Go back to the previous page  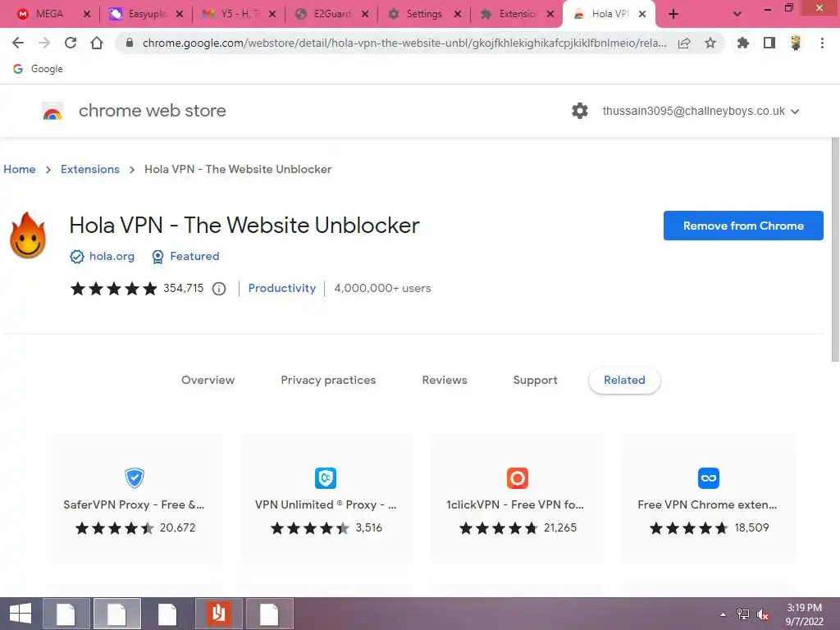pyautogui.click(x=18, y=43)
